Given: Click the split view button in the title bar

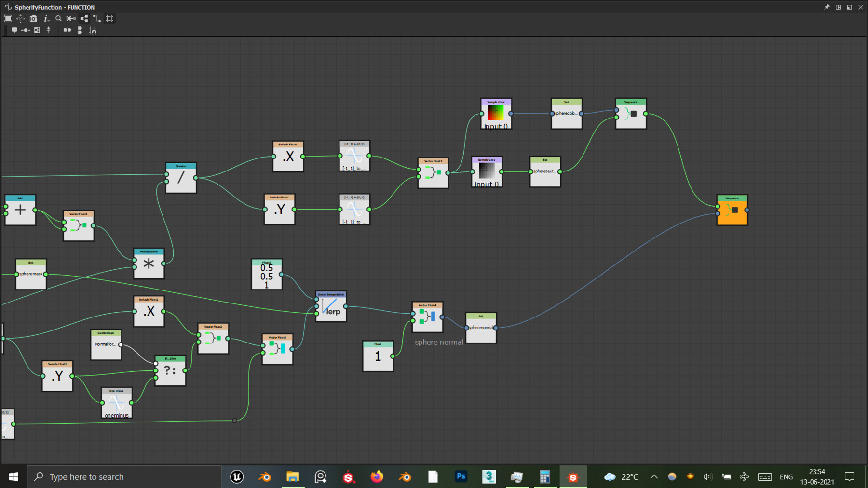Looking at the screenshot, I should (x=838, y=7).
